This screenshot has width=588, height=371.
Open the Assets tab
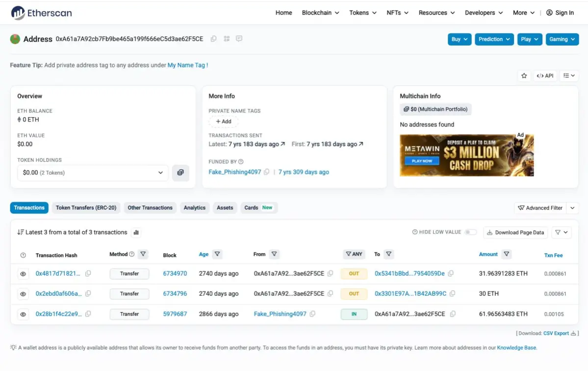pos(225,208)
